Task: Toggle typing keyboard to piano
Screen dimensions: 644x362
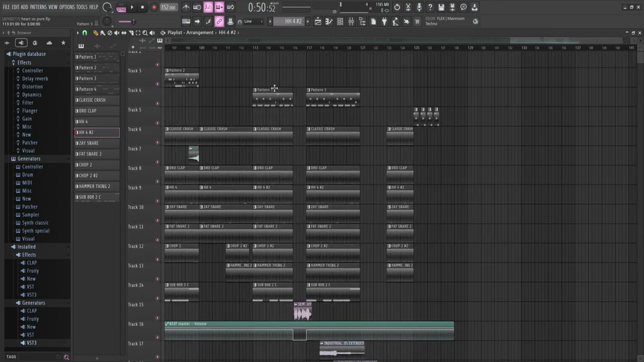Action: coord(186,21)
